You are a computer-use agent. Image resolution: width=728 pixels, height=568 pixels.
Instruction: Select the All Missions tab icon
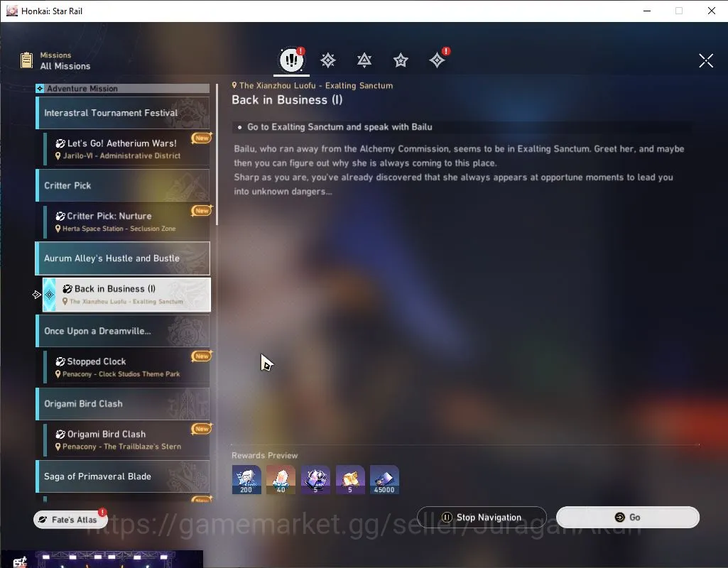tap(292, 60)
